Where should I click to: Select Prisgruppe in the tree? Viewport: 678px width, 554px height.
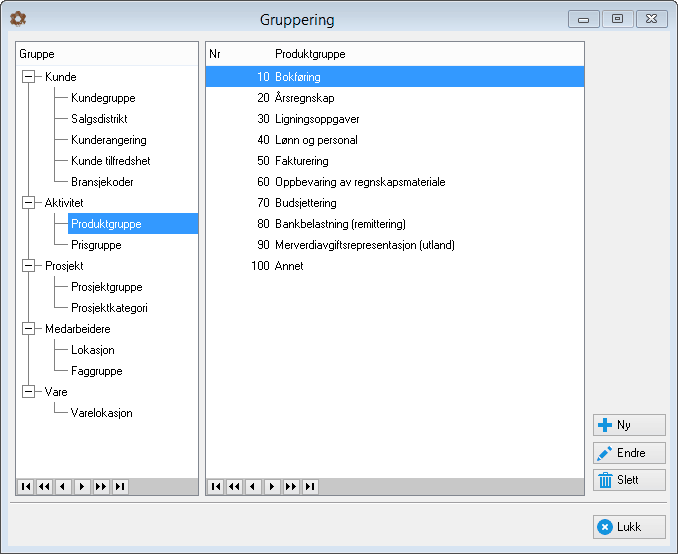pos(96,245)
